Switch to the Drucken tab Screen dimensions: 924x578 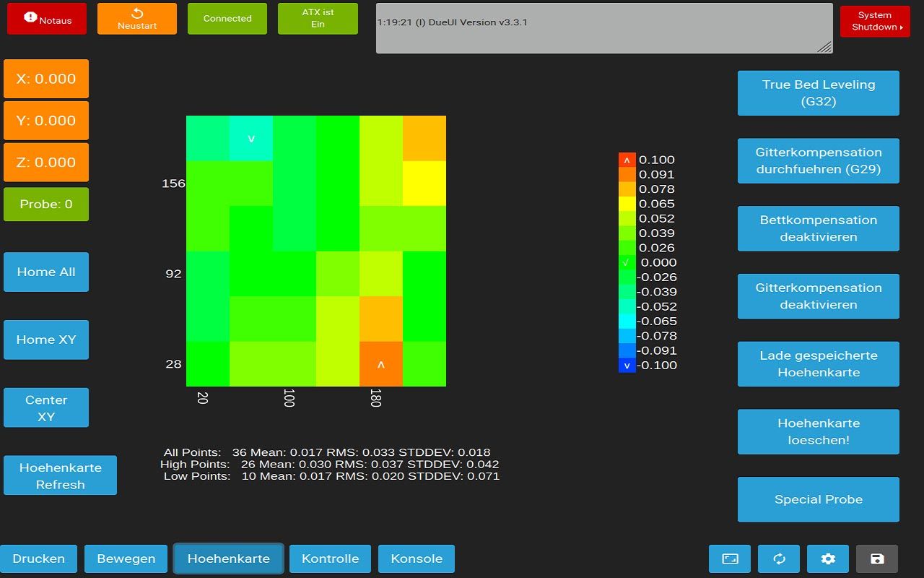pos(38,558)
